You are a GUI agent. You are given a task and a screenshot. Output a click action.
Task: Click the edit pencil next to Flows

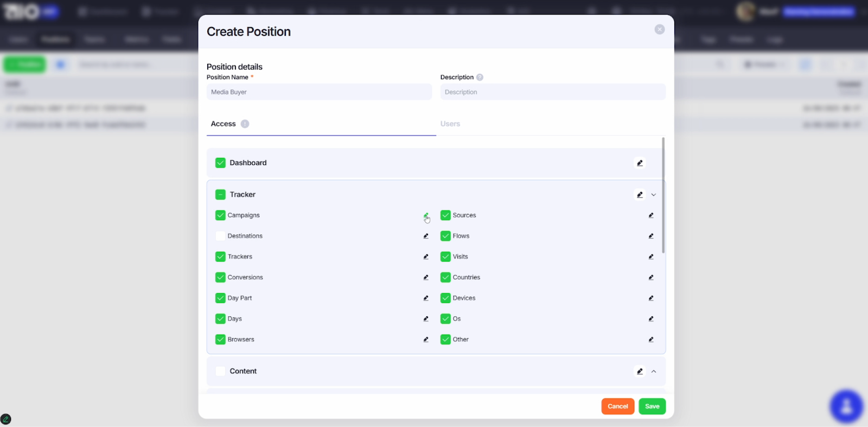pyautogui.click(x=651, y=236)
